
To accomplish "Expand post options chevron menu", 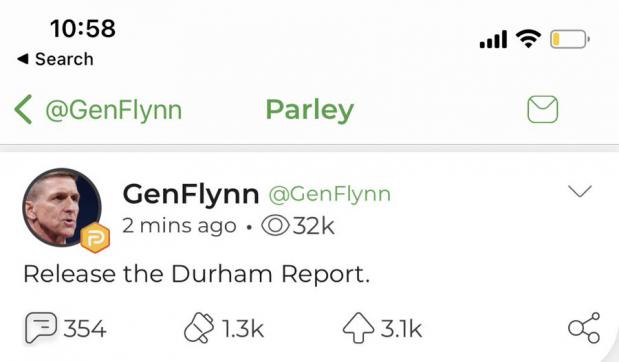I will tap(580, 191).
